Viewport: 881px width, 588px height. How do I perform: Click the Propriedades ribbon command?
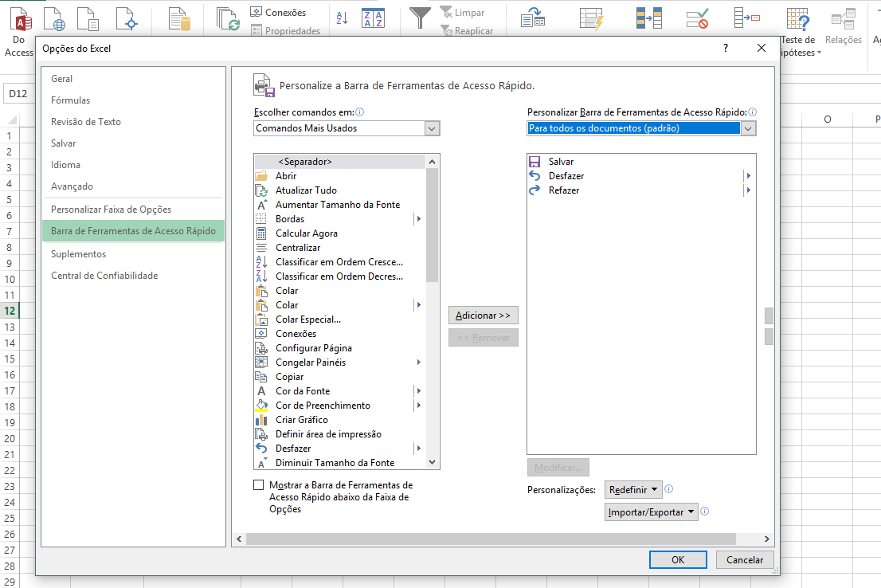[x=285, y=30]
